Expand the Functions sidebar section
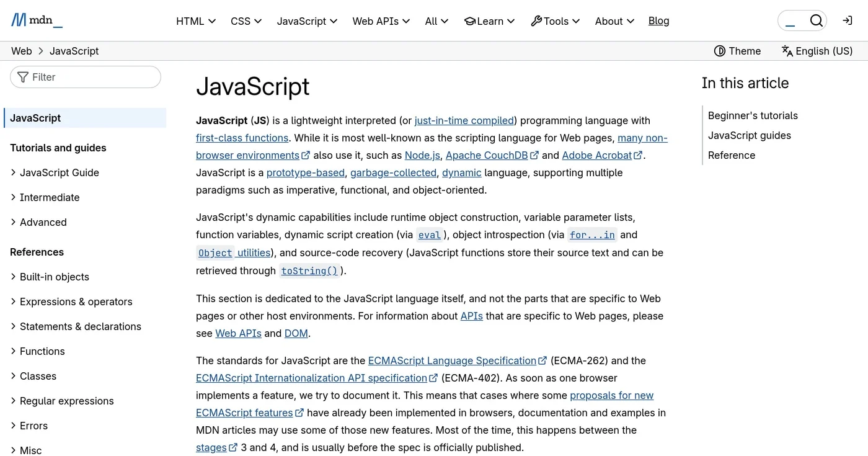Screen dimensions: 868x456 pyautogui.click(x=37, y=351)
